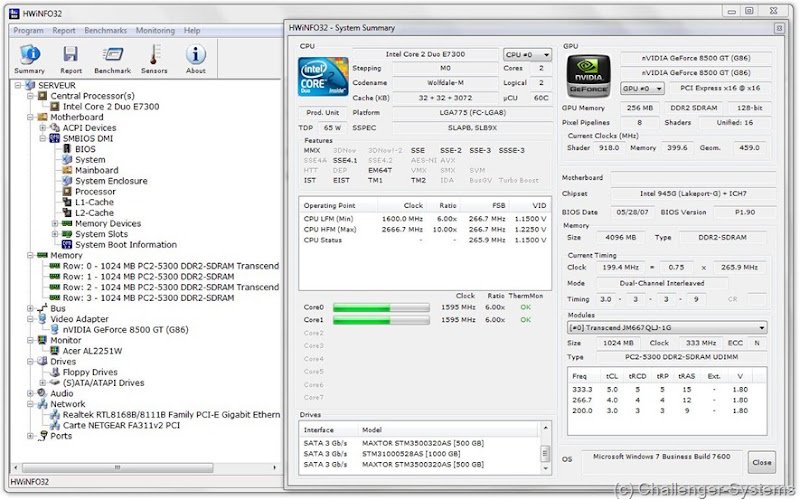Open the Sensors thermometer icon
The width and height of the screenshot is (800, 500).
(154, 59)
